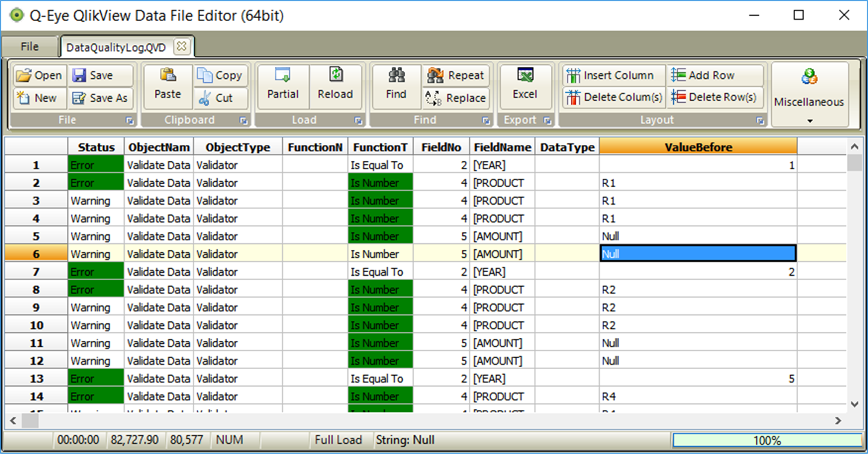Create a new file with New

(39, 98)
